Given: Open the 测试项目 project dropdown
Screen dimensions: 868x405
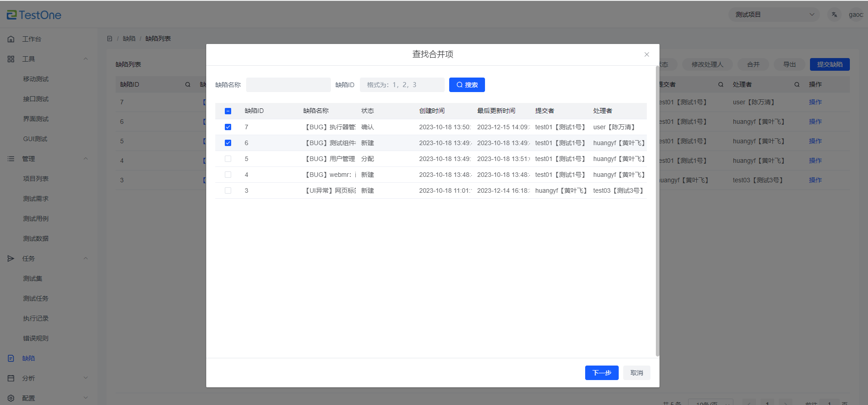Looking at the screenshot, I should click(x=774, y=15).
